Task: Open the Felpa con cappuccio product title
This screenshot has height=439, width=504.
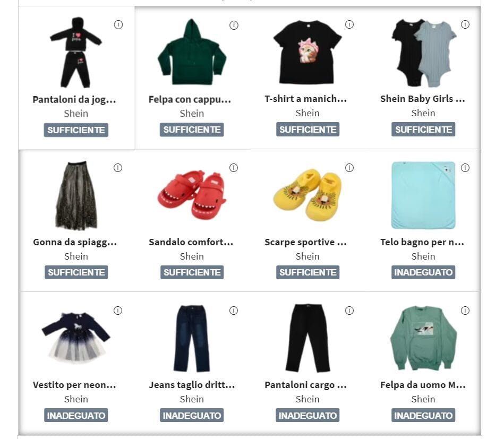Action: click(190, 100)
